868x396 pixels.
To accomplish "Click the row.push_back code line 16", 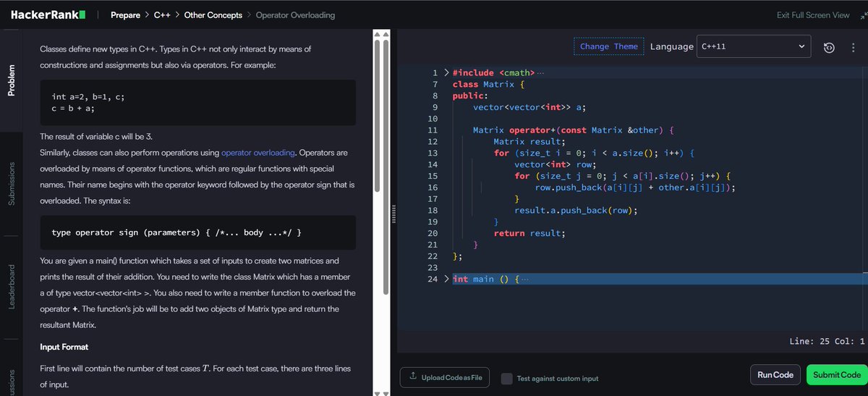I will tap(635, 188).
